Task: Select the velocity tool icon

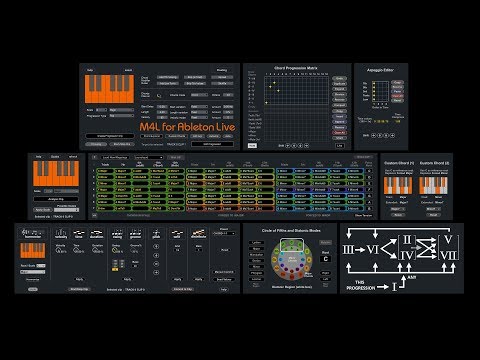Action: (61, 233)
